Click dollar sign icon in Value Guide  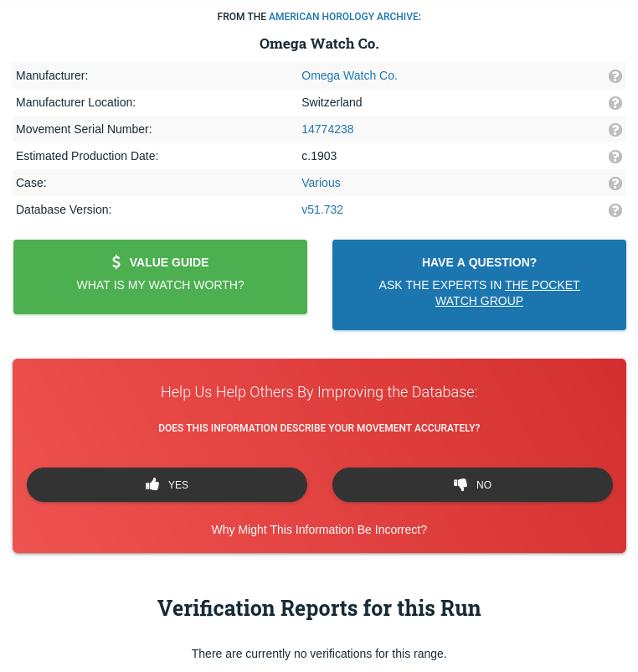tap(116, 262)
